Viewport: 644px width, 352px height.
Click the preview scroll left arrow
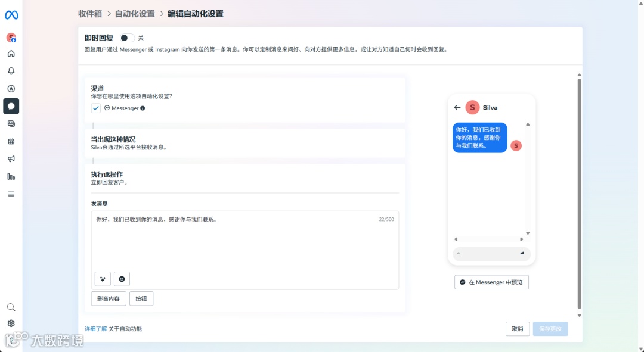[x=456, y=239]
